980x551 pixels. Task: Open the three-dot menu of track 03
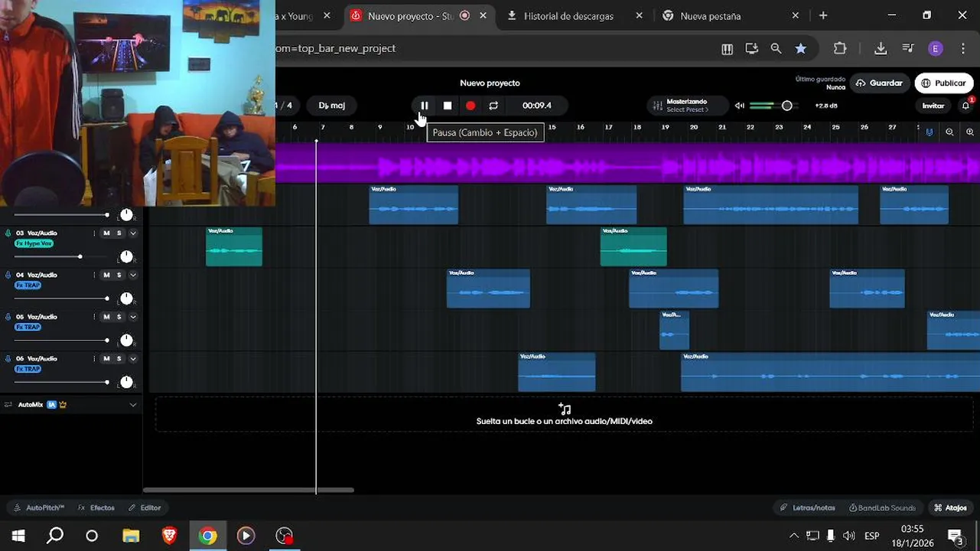pyautogui.click(x=94, y=233)
